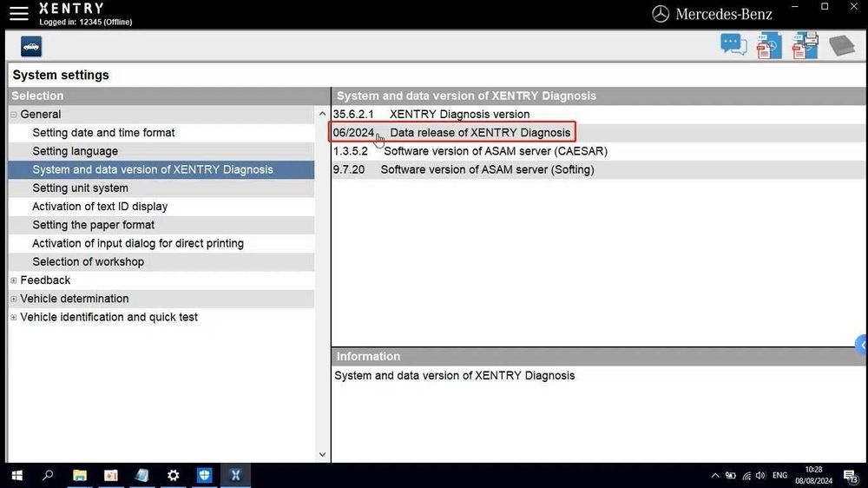Select Activation of input dialog for direct printing
868x488 pixels.
tap(161, 243)
